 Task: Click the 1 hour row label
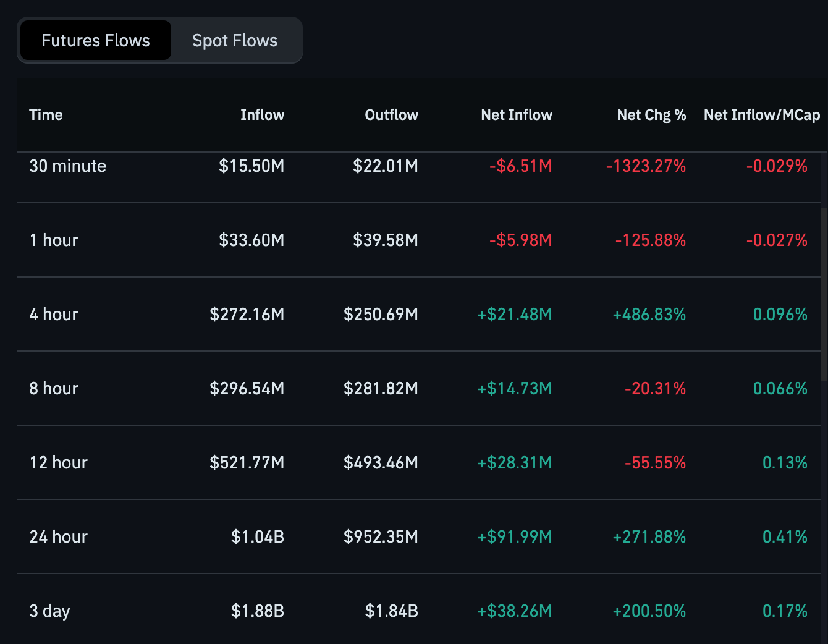coord(54,240)
